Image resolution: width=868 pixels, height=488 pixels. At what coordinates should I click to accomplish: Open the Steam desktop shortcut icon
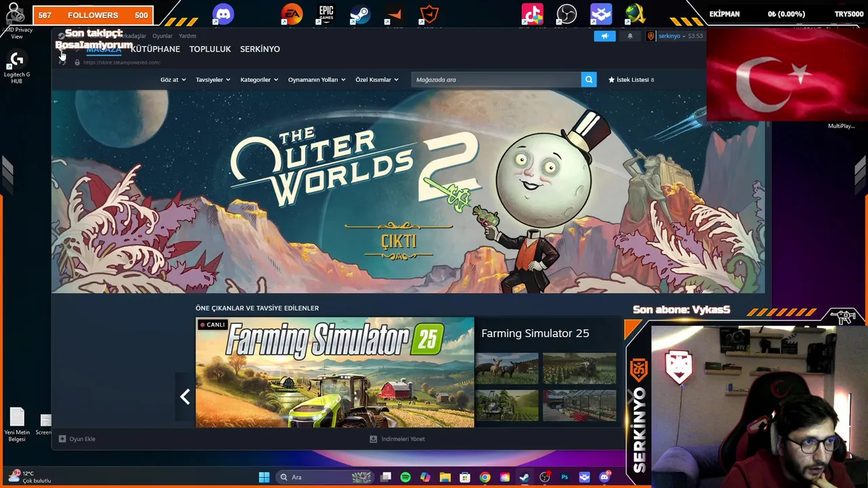click(x=360, y=14)
